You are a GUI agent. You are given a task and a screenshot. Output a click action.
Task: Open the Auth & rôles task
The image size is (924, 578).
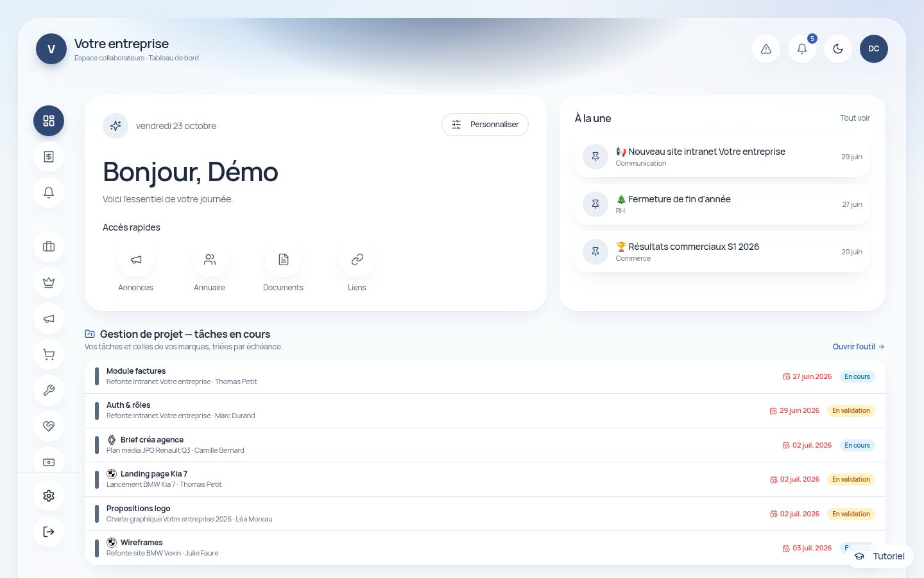[485, 411]
